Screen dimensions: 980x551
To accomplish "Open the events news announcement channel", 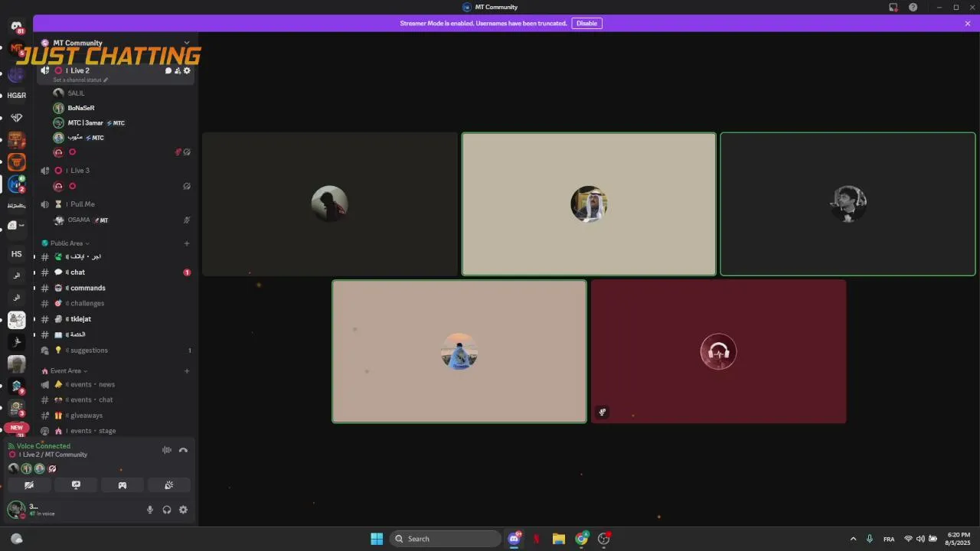I will 115,384.
